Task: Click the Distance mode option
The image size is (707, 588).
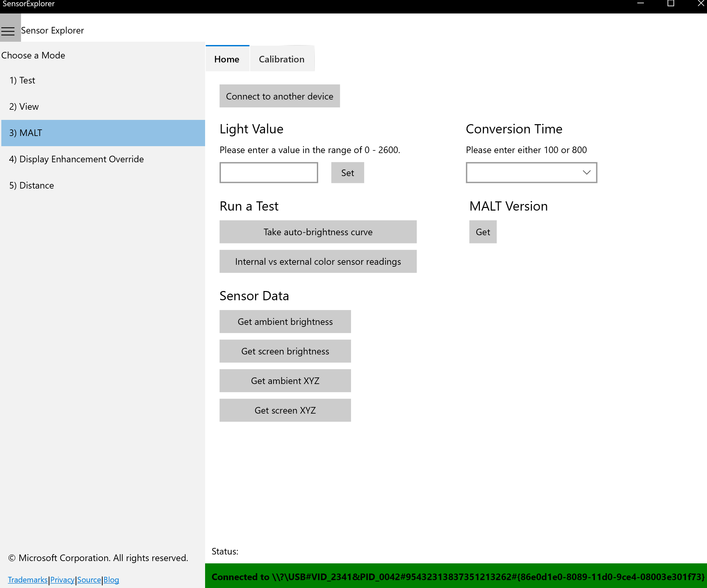Action: tap(32, 185)
